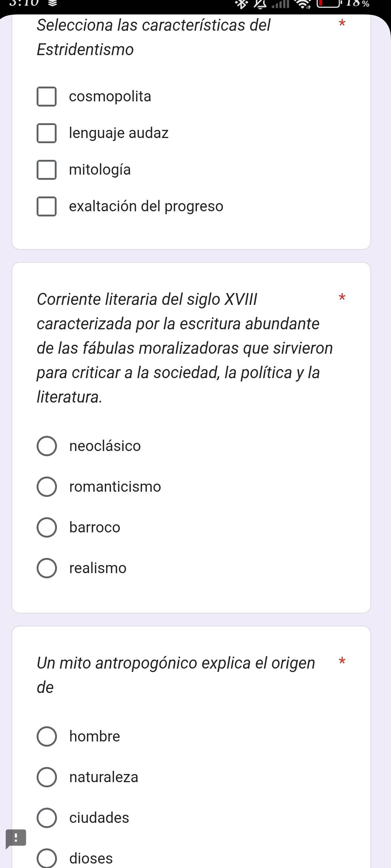Select the naturaleza option

[x=47, y=777]
